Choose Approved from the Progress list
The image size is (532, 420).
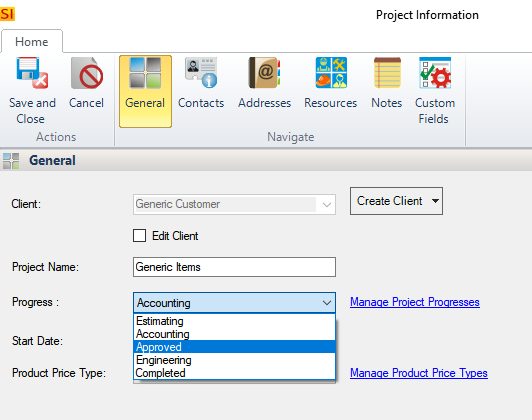(x=234, y=347)
